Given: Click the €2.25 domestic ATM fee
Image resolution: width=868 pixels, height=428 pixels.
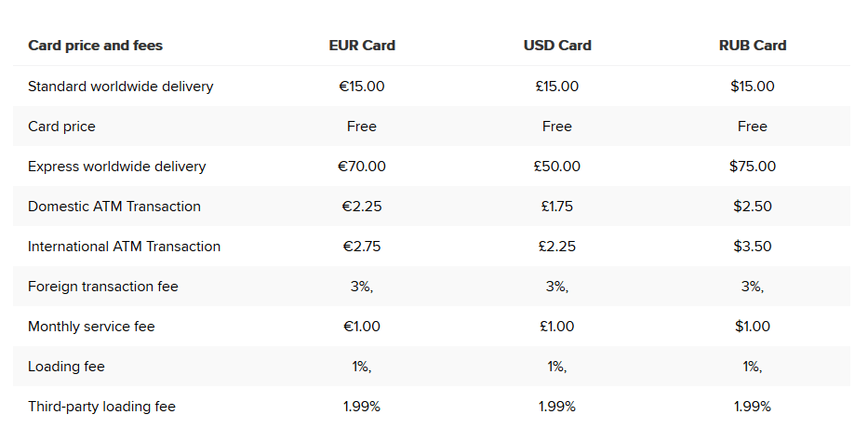Looking at the screenshot, I should [x=362, y=207].
